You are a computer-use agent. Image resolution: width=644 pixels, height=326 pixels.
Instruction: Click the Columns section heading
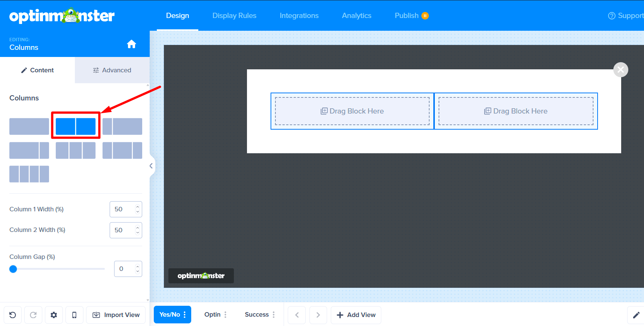24,98
